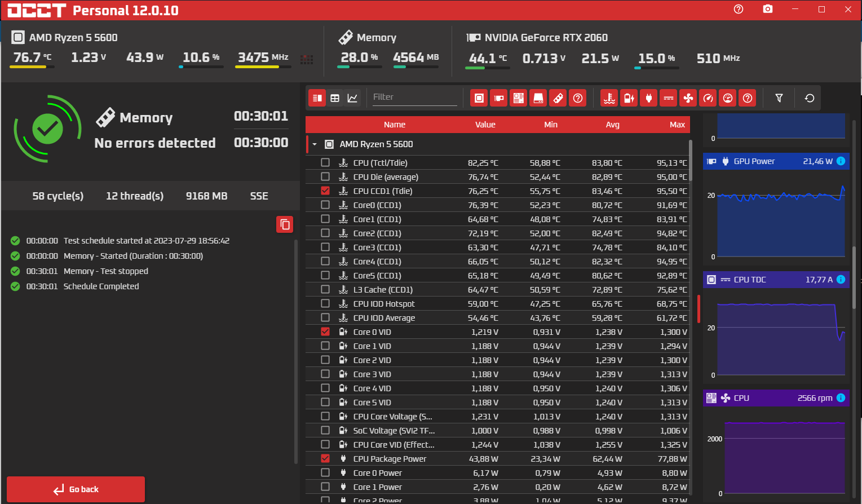Toggle the unknown sensor type filter icon
The width and height of the screenshot is (862, 504).
(748, 98)
